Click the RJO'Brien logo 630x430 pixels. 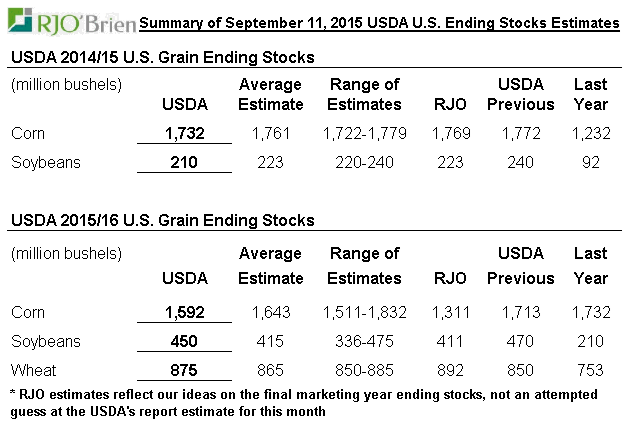(68, 21)
